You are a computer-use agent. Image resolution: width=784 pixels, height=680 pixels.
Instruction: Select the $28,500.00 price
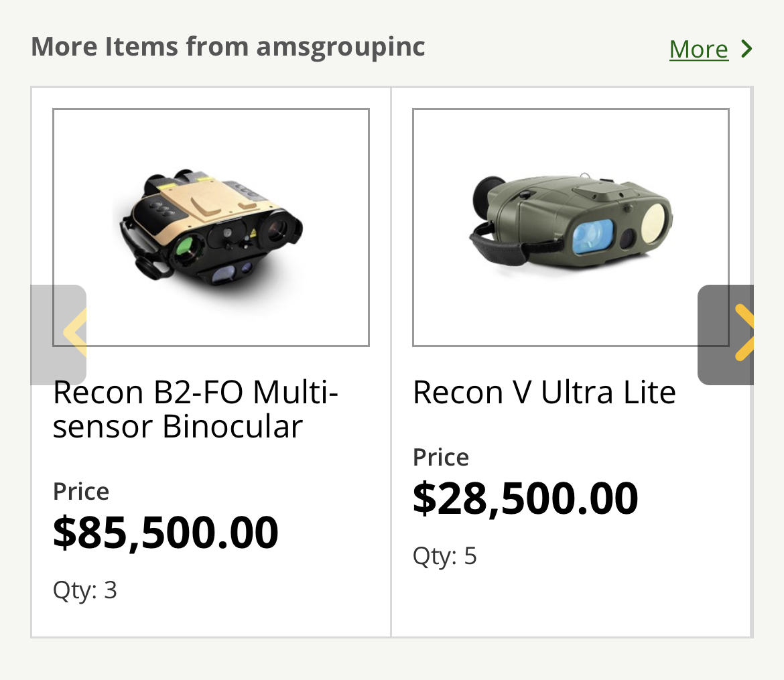(525, 498)
